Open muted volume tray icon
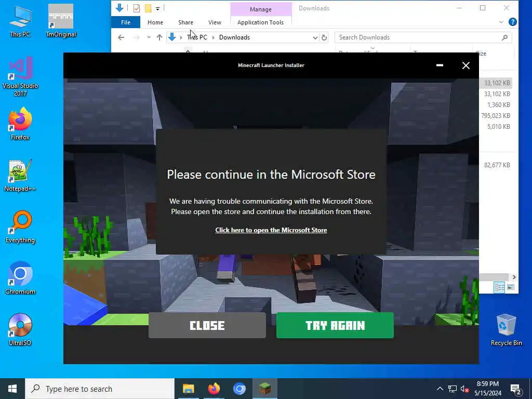The height and width of the screenshot is (399, 532). [464, 389]
